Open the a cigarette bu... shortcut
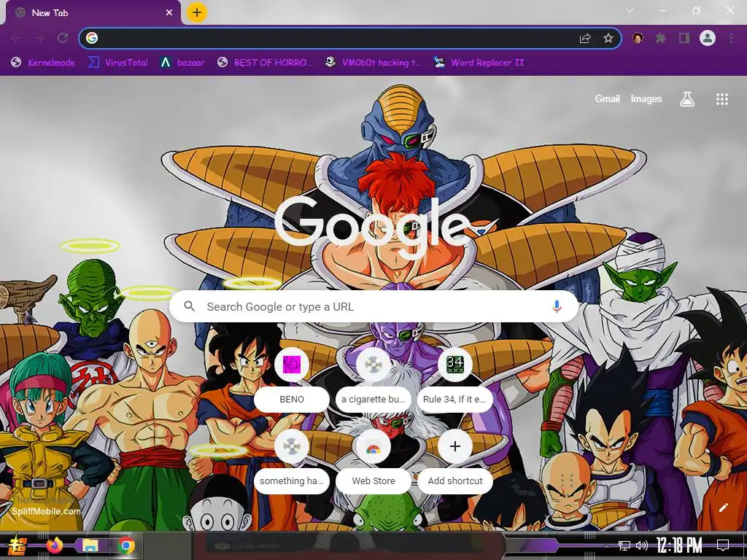 373,378
